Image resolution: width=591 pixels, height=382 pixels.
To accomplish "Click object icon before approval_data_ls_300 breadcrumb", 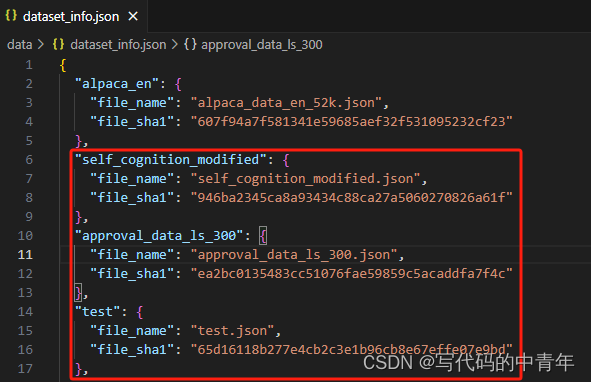I will tap(190, 44).
